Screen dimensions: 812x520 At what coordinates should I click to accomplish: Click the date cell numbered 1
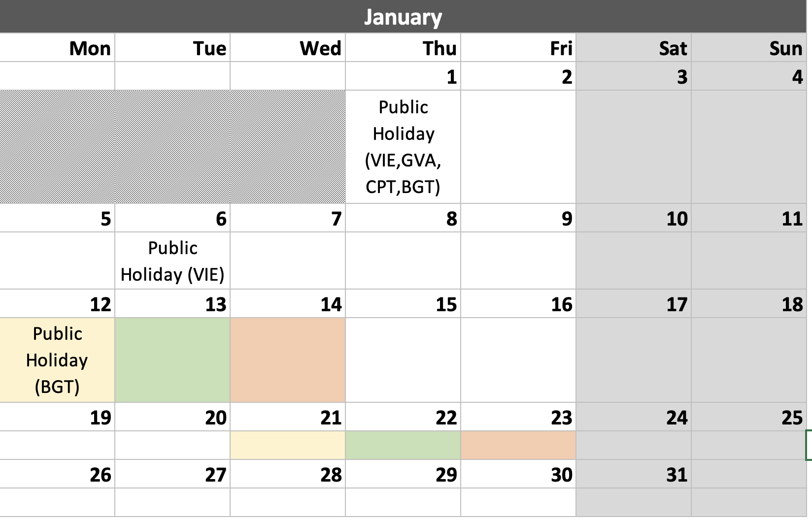tap(403, 76)
